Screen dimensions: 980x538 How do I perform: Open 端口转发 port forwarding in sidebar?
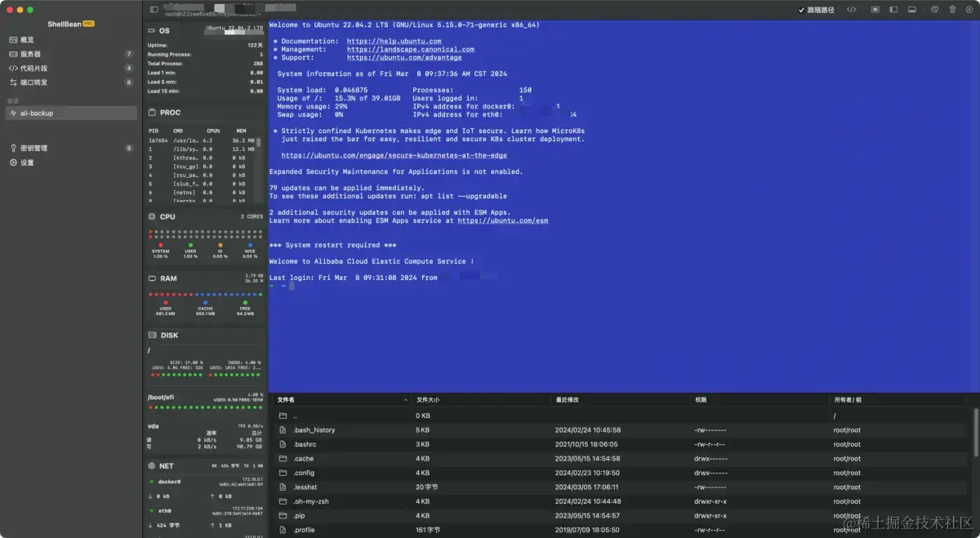pyautogui.click(x=71, y=82)
